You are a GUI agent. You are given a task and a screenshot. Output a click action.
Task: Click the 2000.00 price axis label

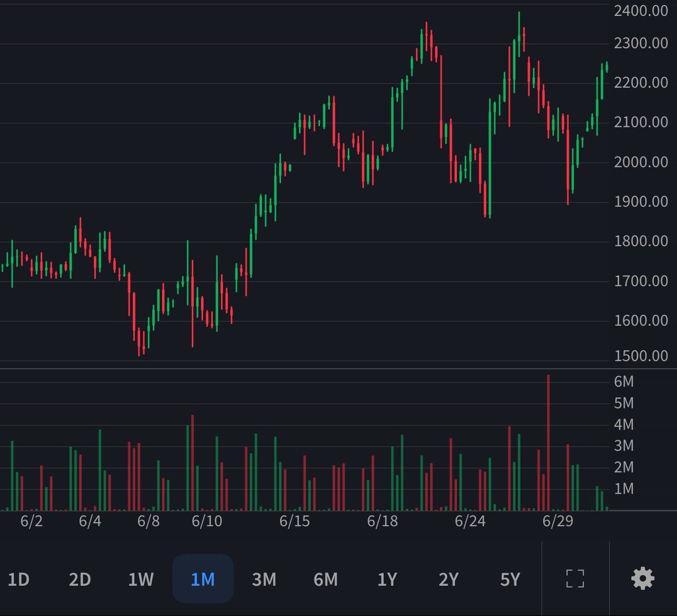[x=640, y=162]
